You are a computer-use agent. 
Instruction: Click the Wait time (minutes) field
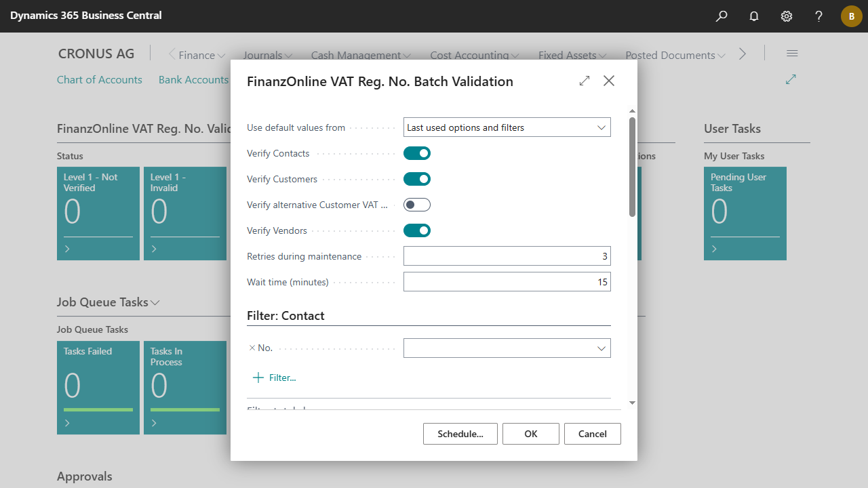pos(507,282)
